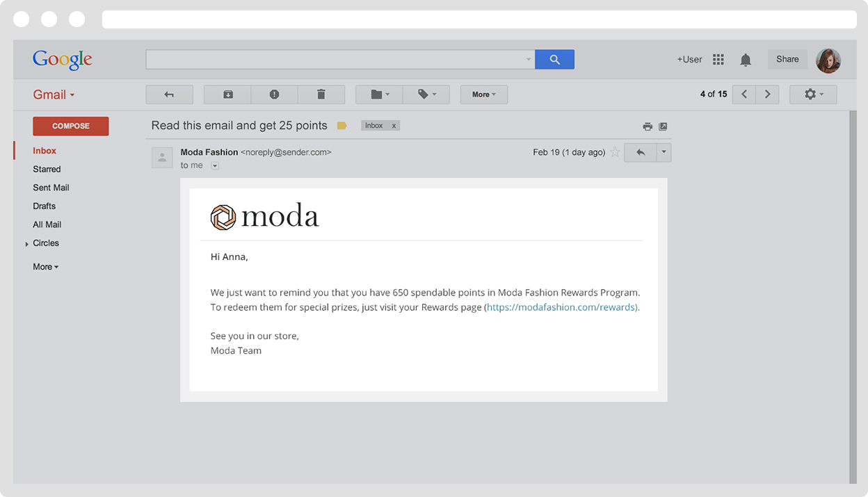Click the browser address bar
Screen dimensions: 868x497
pyautogui.click(x=479, y=19)
